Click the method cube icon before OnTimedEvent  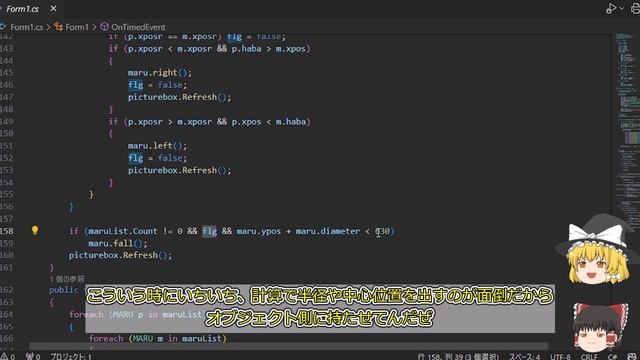(104, 27)
